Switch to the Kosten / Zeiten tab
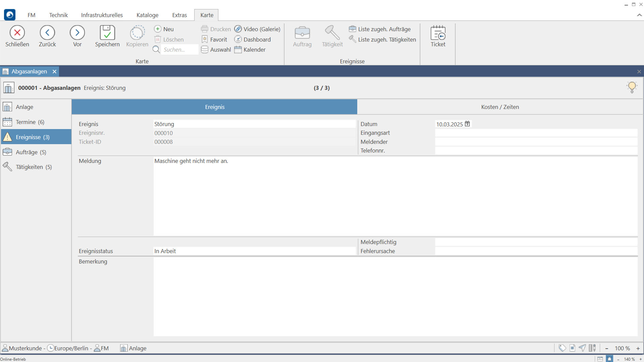Viewport: 644px width, 362px height. (500, 107)
